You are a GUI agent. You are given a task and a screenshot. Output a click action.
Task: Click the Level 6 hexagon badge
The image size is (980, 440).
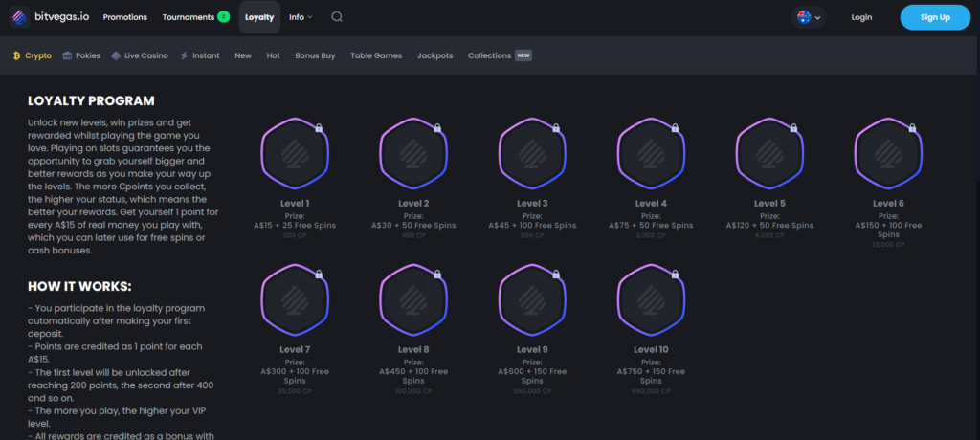click(888, 154)
